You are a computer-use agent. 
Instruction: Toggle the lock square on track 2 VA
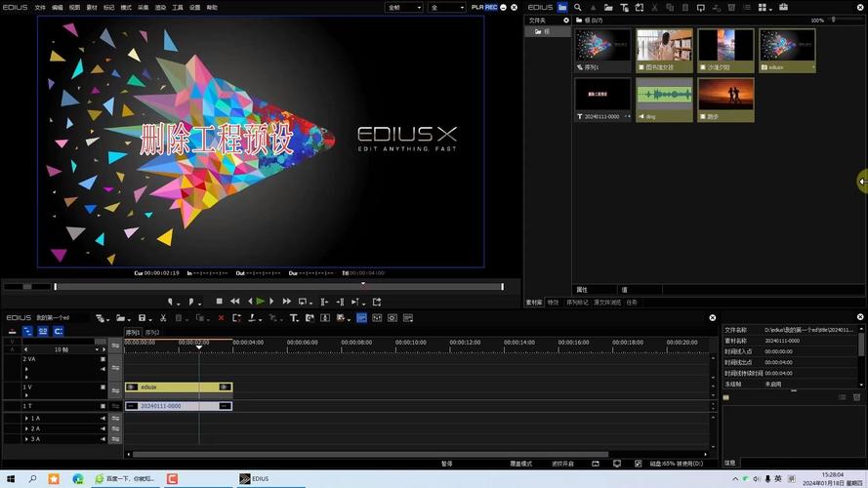[103, 359]
